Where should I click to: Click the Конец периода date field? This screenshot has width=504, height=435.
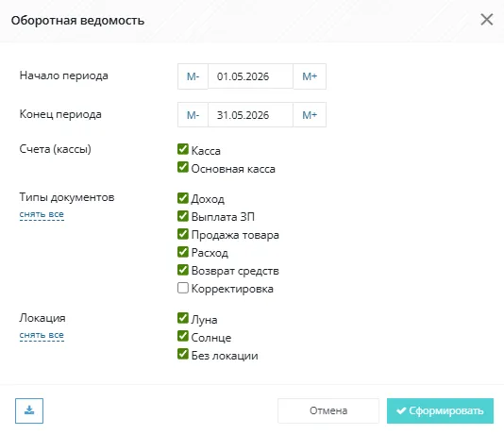point(251,115)
